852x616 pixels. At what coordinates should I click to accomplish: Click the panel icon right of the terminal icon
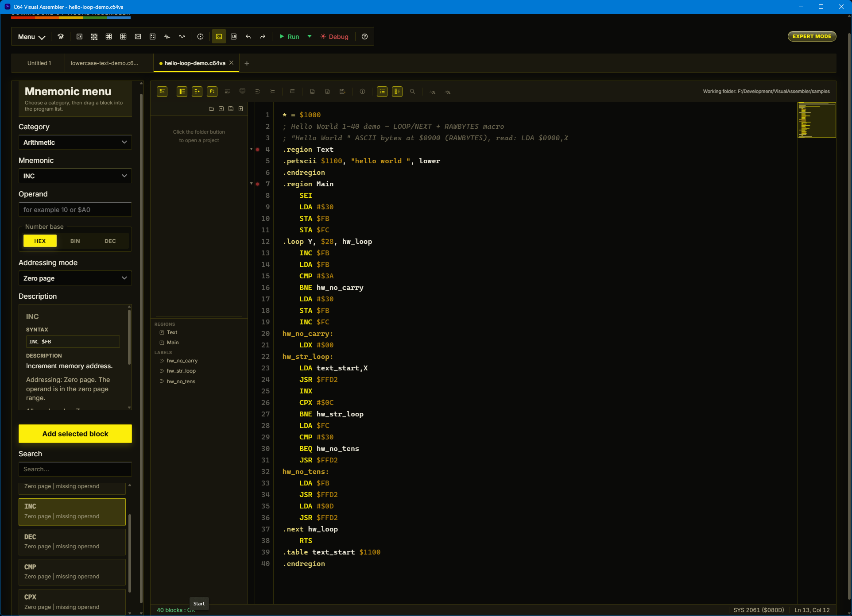click(x=234, y=37)
